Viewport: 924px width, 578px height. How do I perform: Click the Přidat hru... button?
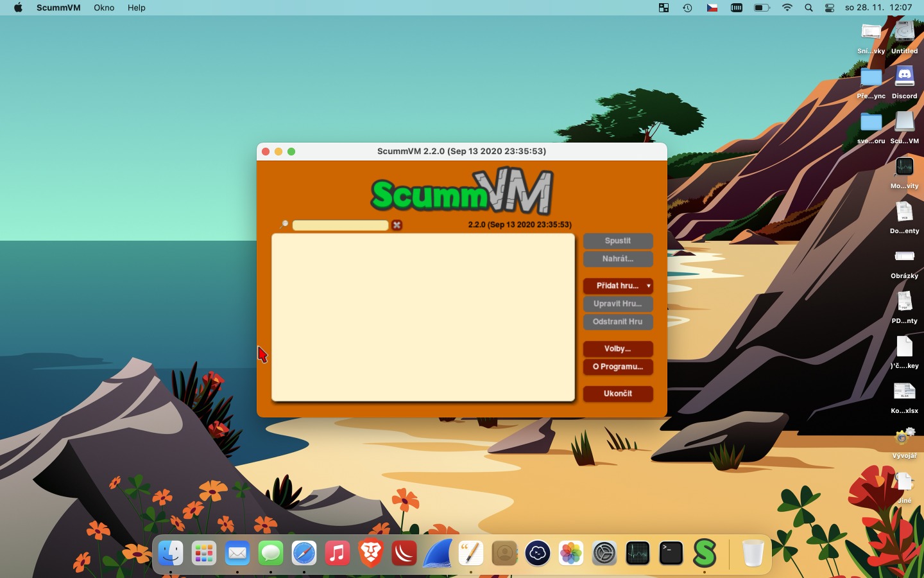(618, 286)
